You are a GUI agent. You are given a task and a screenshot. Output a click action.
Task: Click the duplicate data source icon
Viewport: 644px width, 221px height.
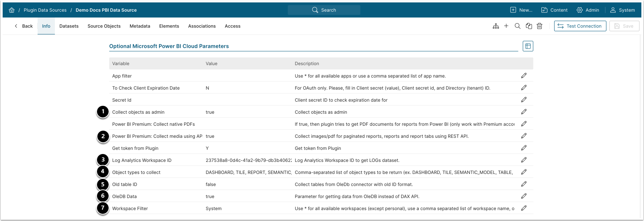pos(529,26)
